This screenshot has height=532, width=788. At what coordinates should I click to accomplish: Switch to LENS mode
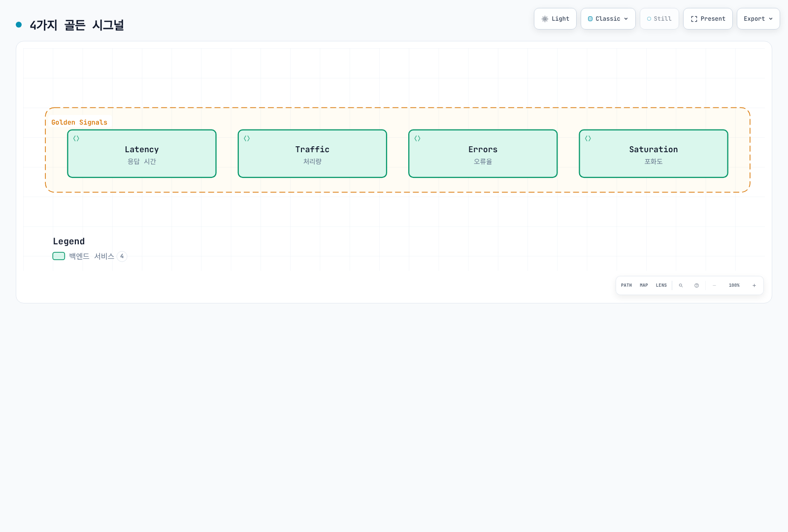661,285
